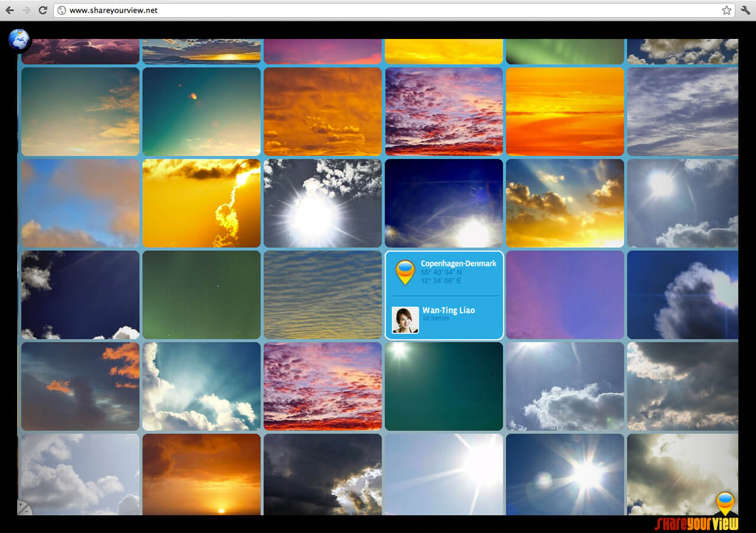The height and width of the screenshot is (533, 756).
Task: Click the 12° 34' 06" E coordinate text
Action: [441, 280]
